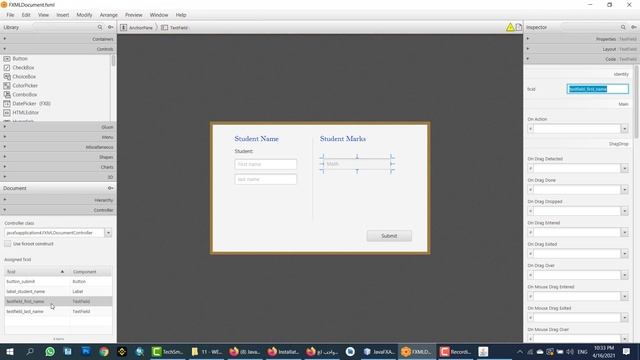Select the DatePicker control icon
This screenshot has height=360, width=640.
tap(7, 103)
